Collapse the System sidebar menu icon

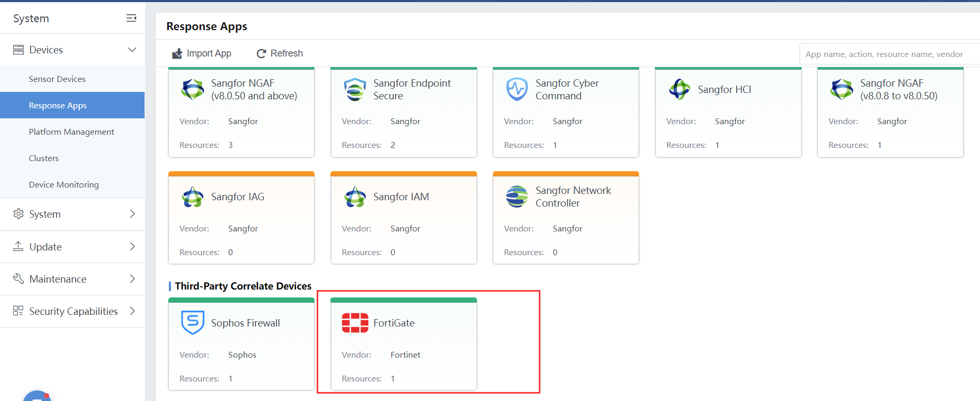(131, 18)
